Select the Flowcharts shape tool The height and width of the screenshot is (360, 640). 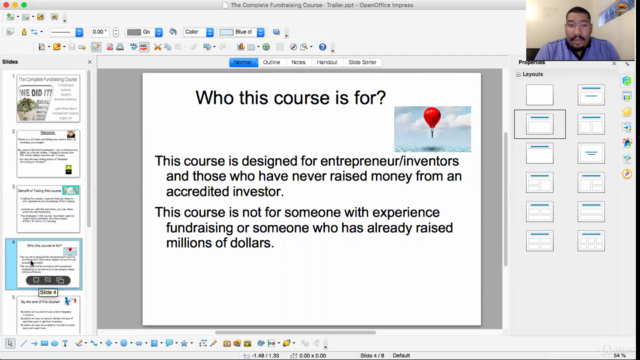coord(154,344)
